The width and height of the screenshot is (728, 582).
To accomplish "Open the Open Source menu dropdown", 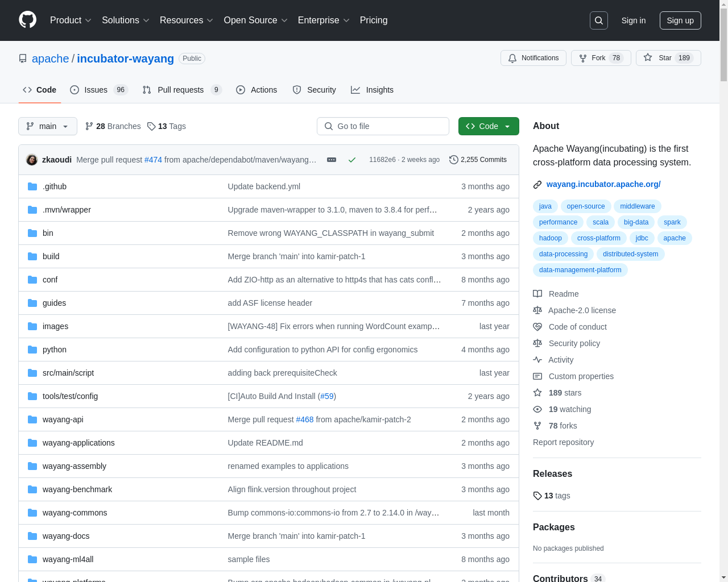I will [x=256, y=20].
